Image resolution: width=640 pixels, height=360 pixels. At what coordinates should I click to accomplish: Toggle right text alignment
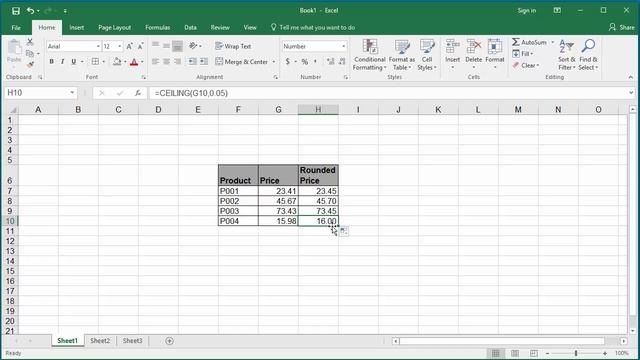[x=177, y=62]
